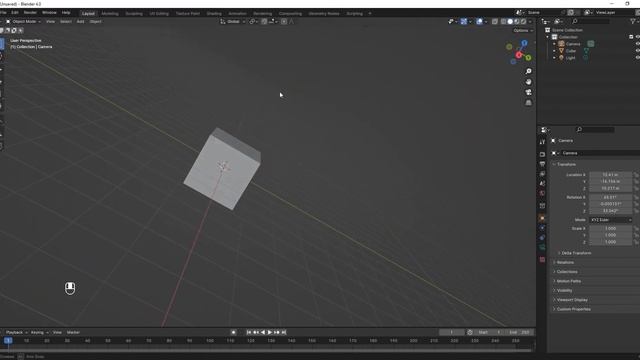The width and height of the screenshot is (640, 360).
Task: Toggle camera view with camera icon
Action: (529, 92)
